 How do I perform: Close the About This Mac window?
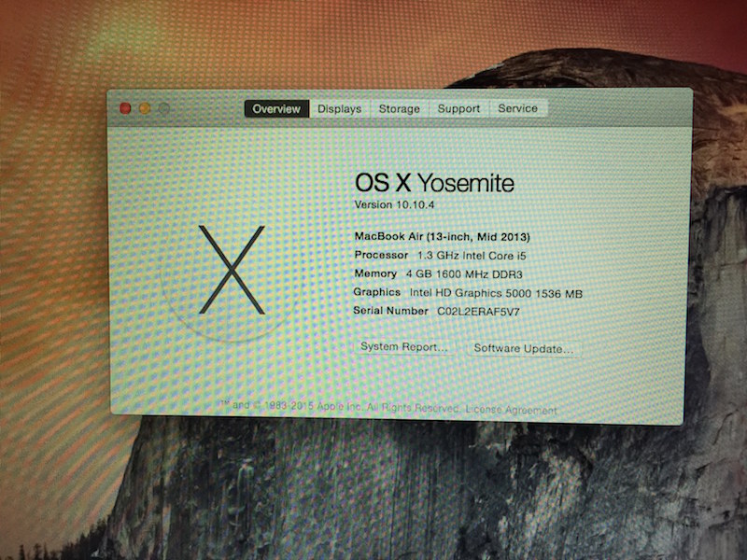(x=125, y=108)
